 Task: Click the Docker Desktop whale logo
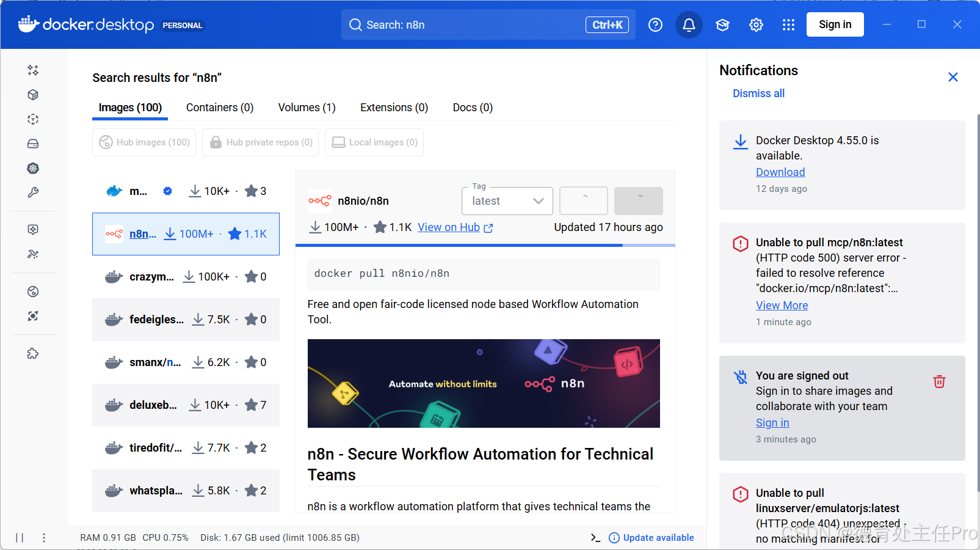click(29, 24)
